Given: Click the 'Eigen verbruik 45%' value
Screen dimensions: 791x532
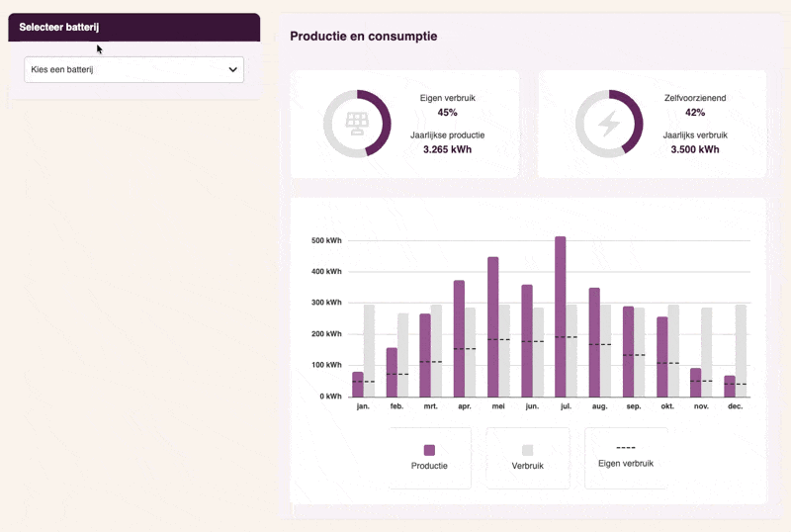Looking at the screenshot, I should click(447, 113).
